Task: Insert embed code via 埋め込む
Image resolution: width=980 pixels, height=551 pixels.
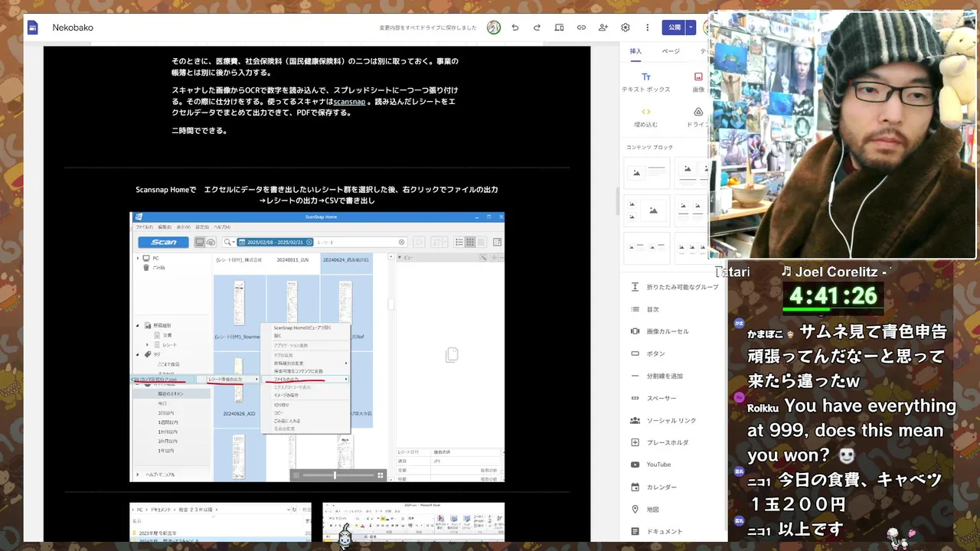Action: 646,117
